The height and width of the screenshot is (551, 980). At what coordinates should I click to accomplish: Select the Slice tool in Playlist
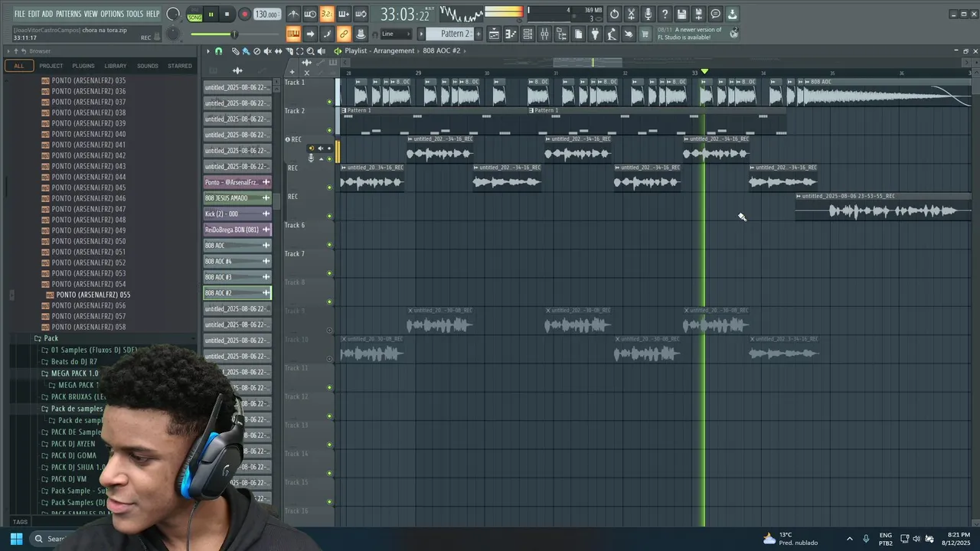(289, 51)
